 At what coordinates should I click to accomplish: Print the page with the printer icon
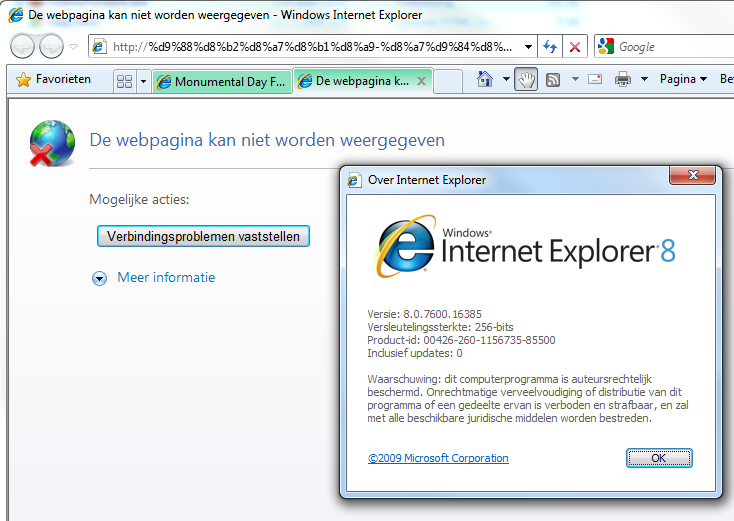click(x=623, y=79)
